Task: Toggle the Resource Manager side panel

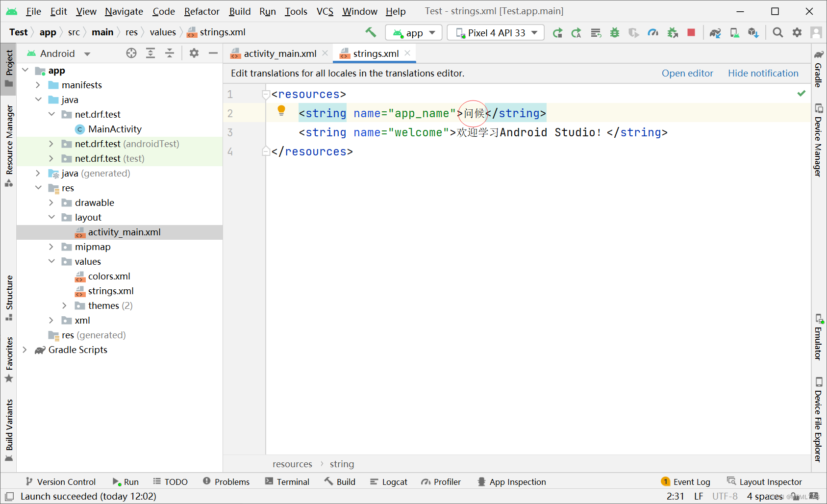Action: click(8, 146)
